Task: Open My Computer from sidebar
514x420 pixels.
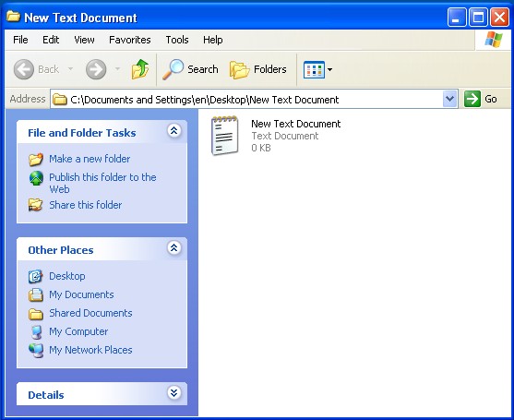Action: (78, 331)
